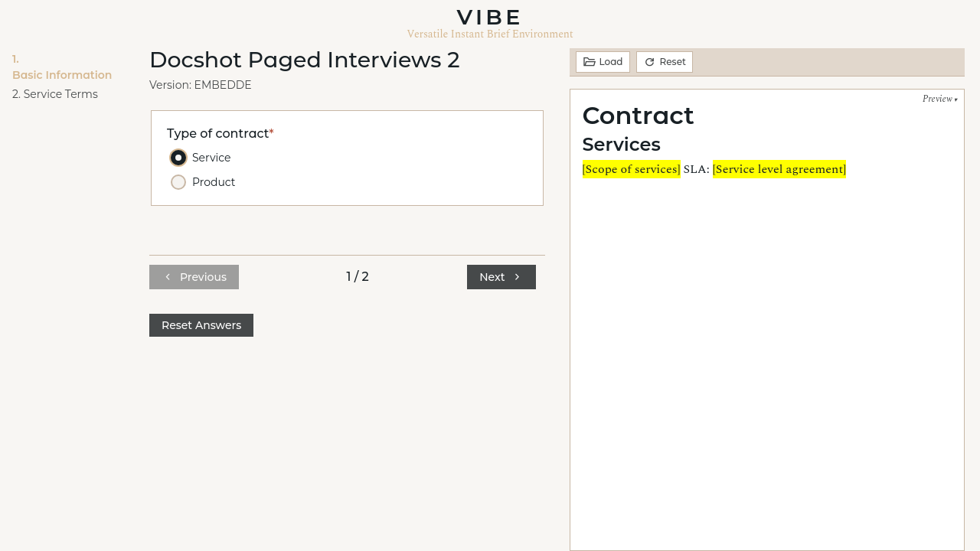Click the Scope of services placeholder
The height and width of the screenshot is (551, 980).
click(631, 169)
